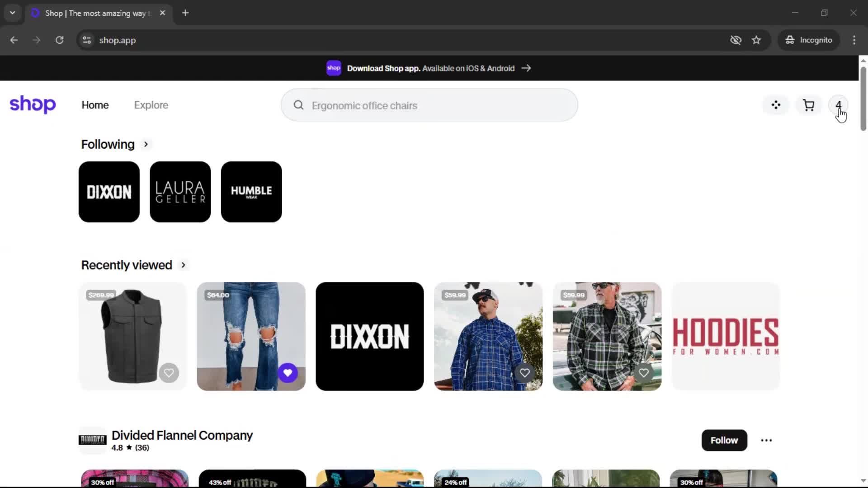Click the search magnifier icon

[298, 105]
